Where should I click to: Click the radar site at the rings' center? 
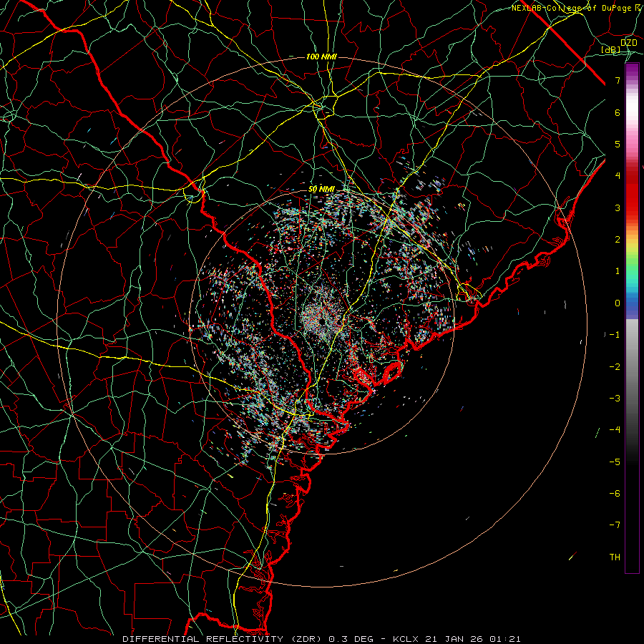coord(321,321)
